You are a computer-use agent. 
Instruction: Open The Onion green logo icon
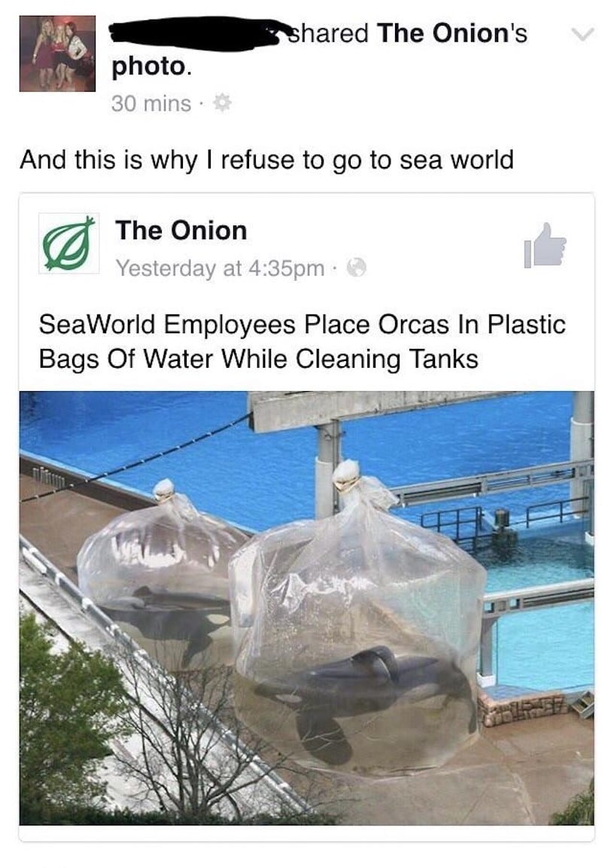click(68, 244)
